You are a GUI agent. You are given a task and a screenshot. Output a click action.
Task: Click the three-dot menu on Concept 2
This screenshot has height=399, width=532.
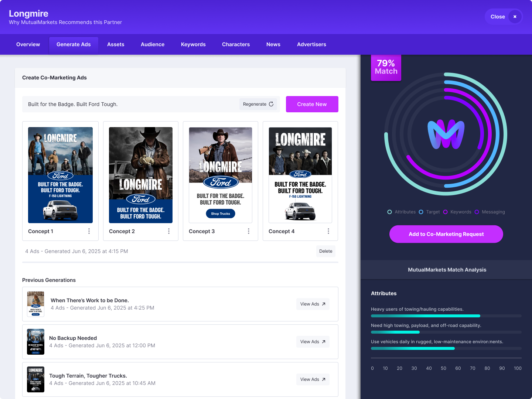click(169, 231)
